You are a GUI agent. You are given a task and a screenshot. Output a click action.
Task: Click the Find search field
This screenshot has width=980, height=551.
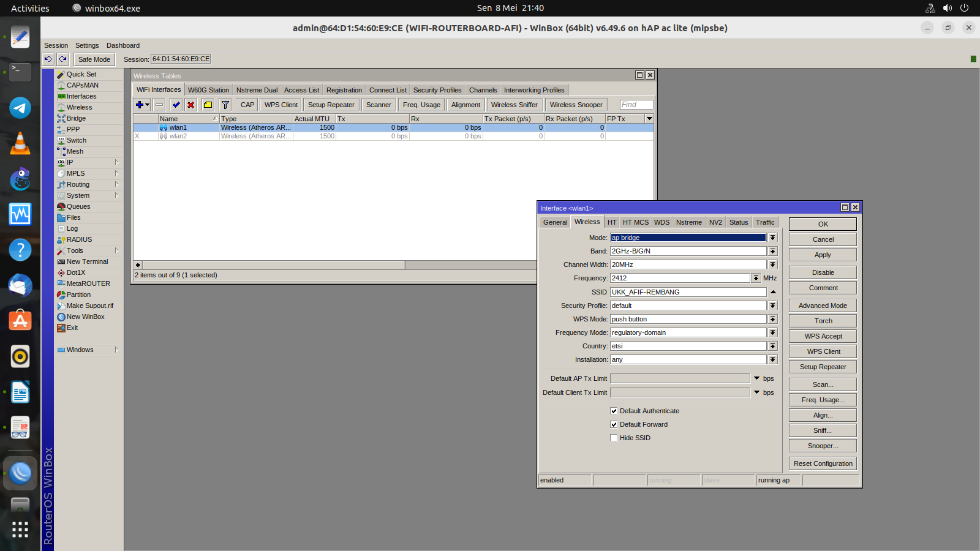[x=636, y=105]
